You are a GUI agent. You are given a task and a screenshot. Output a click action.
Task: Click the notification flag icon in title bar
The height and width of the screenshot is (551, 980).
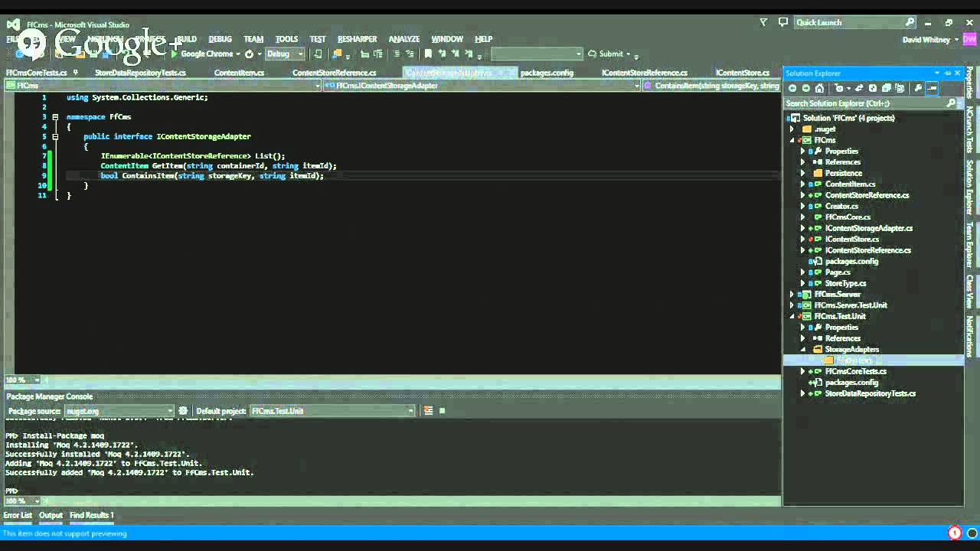tap(763, 22)
